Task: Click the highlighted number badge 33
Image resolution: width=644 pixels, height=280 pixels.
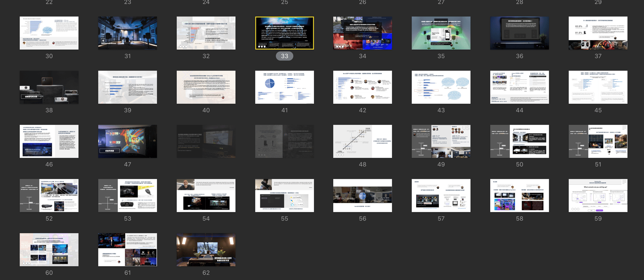Action: 285,56
